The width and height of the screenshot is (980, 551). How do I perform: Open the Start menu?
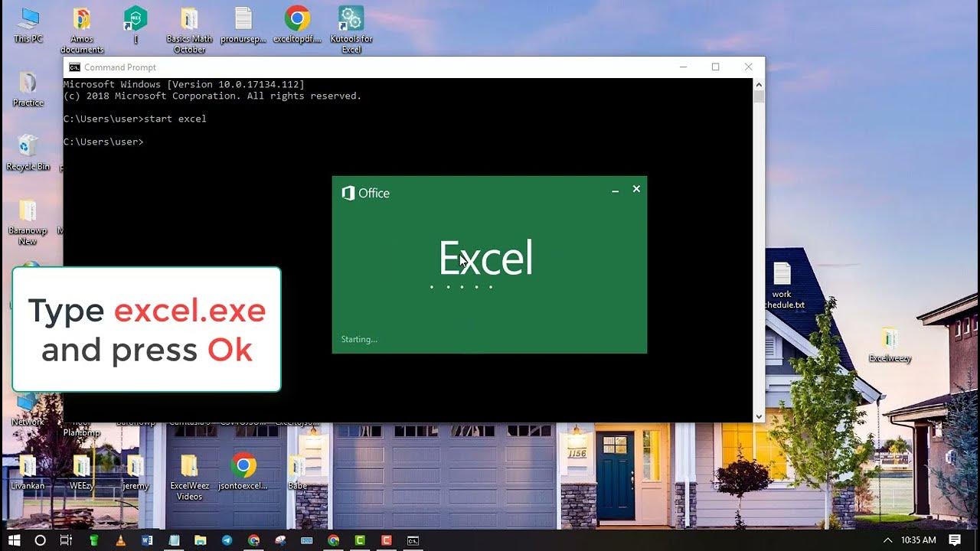[14, 541]
